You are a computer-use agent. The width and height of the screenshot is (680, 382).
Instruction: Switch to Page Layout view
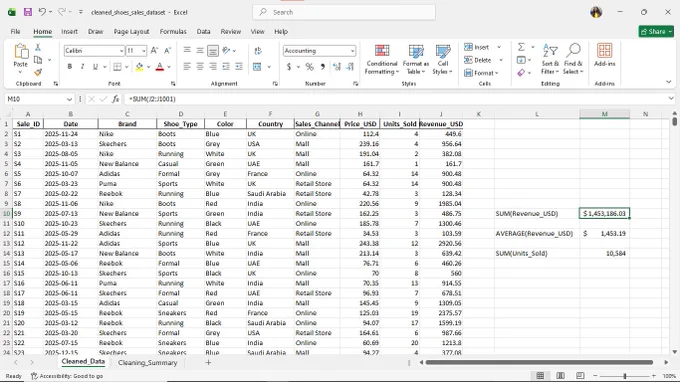click(560, 375)
